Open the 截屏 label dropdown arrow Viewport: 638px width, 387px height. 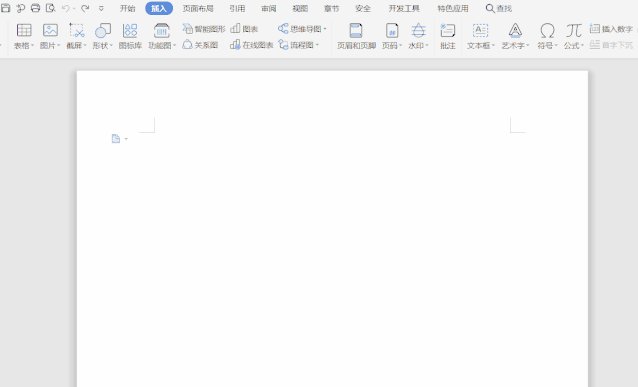[85, 46]
